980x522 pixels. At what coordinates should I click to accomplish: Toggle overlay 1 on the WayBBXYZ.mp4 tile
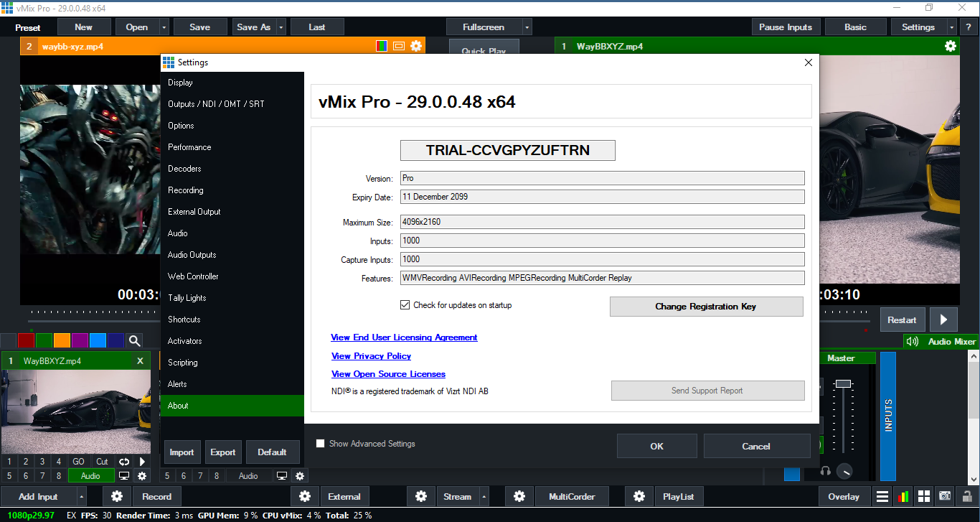coord(9,462)
